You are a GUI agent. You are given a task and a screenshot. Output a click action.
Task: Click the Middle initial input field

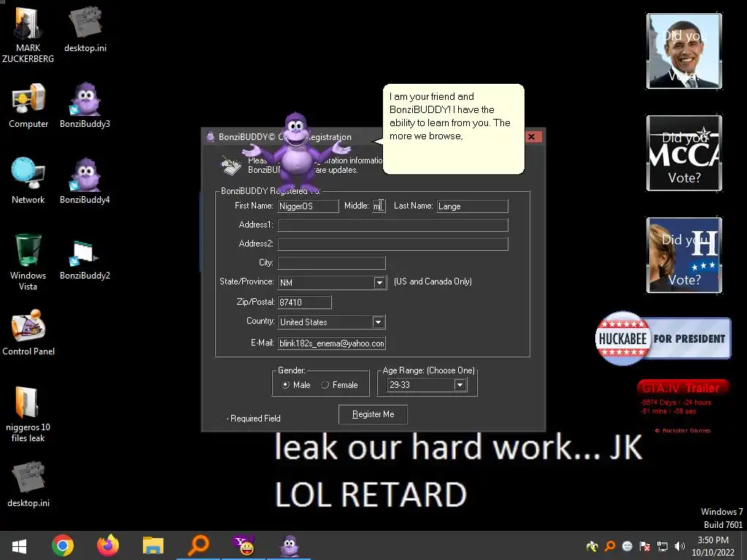(x=379, y=206)
